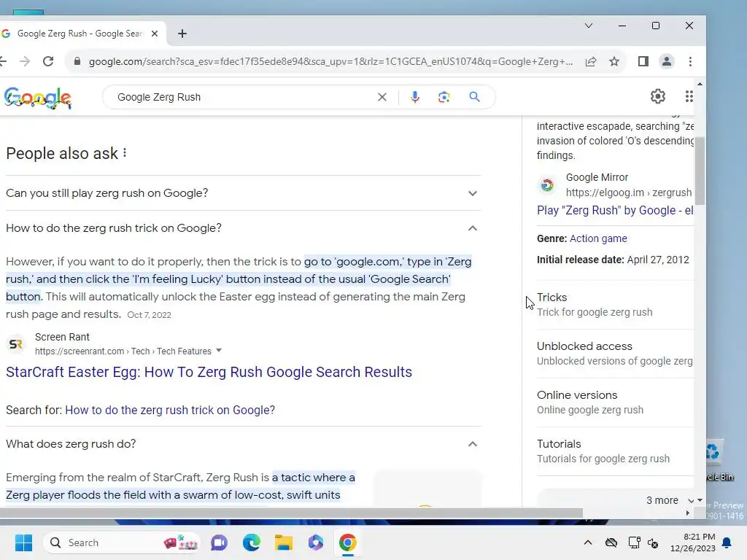Show hidden tray icons chevron
Viewport: 747px width, 560px height.
pyautogui.click(x=588, y=542)
